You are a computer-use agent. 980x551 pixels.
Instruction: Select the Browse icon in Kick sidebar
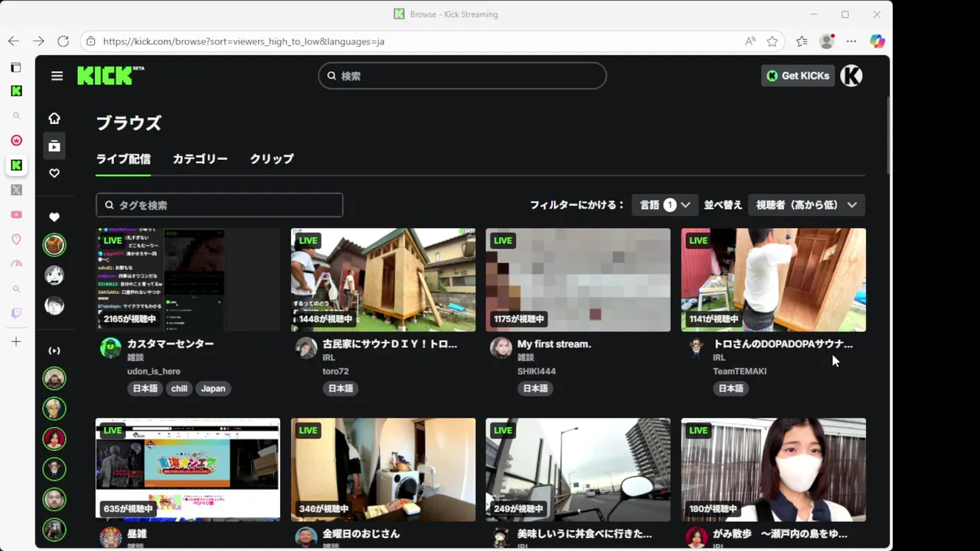tap(54, 145)
